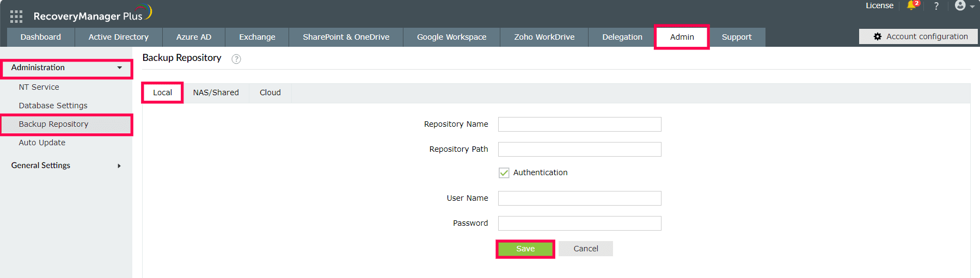This screenshot has width=980, height=278.
Task: Click the Backup Repository help icon
Action: [236, 59]
